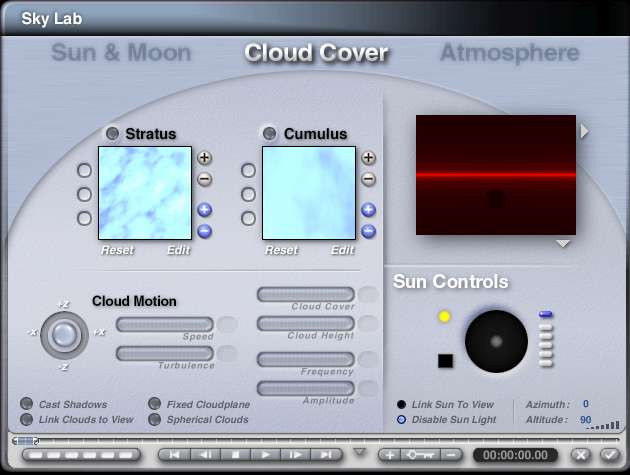This screenshot has height=475, width=630.
Task: Click the timeline scrubber handle
Action: click(25, 441)
